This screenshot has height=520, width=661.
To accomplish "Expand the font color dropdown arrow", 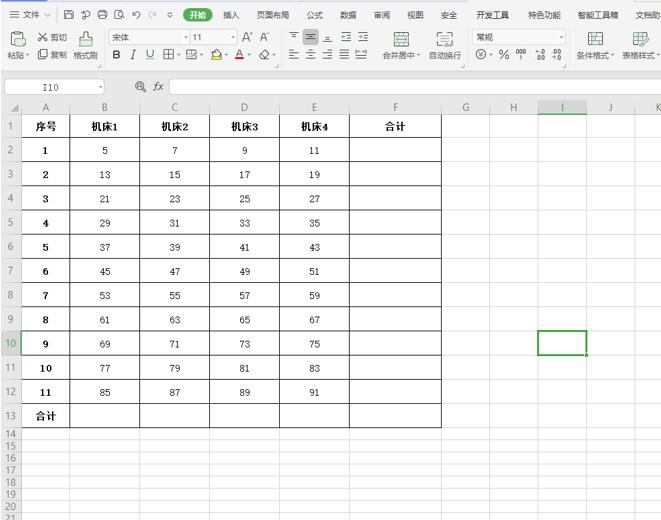I will pyautogui.click(x=249, y=55).
